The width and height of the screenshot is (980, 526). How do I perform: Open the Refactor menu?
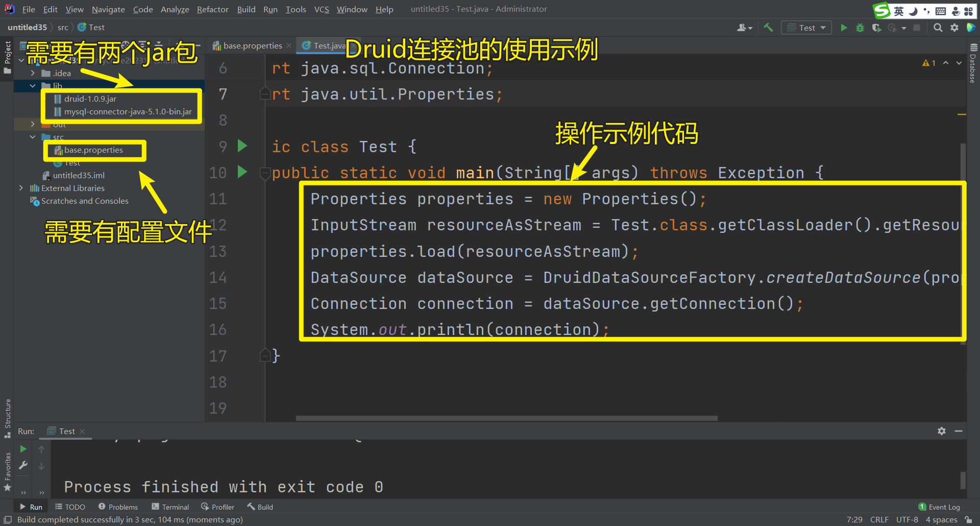[213, 9]
